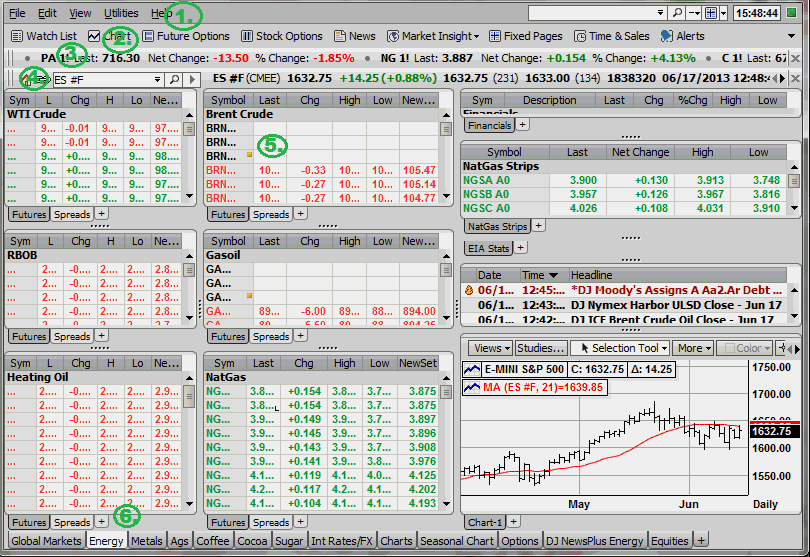Open the chart Views dropdown

tap(490, 348)
